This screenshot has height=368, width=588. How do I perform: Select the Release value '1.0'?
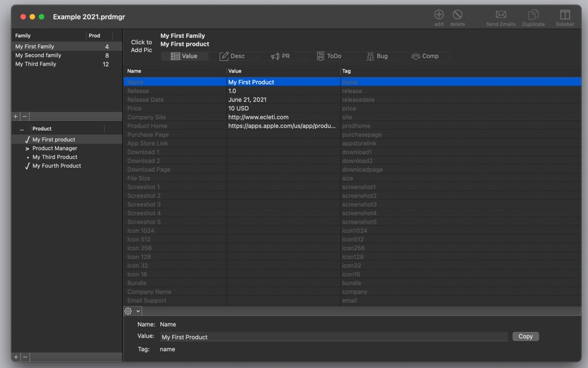point(283,91)
